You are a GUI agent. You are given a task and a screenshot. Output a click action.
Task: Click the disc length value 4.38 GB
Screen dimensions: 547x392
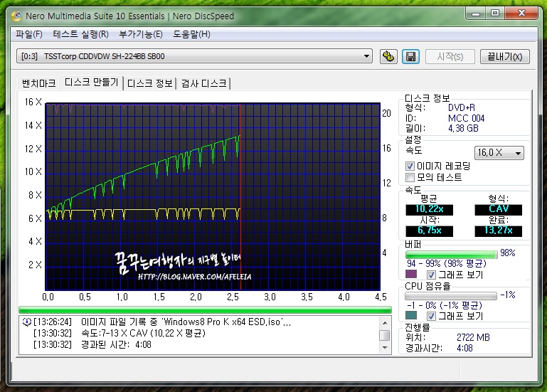463,129
